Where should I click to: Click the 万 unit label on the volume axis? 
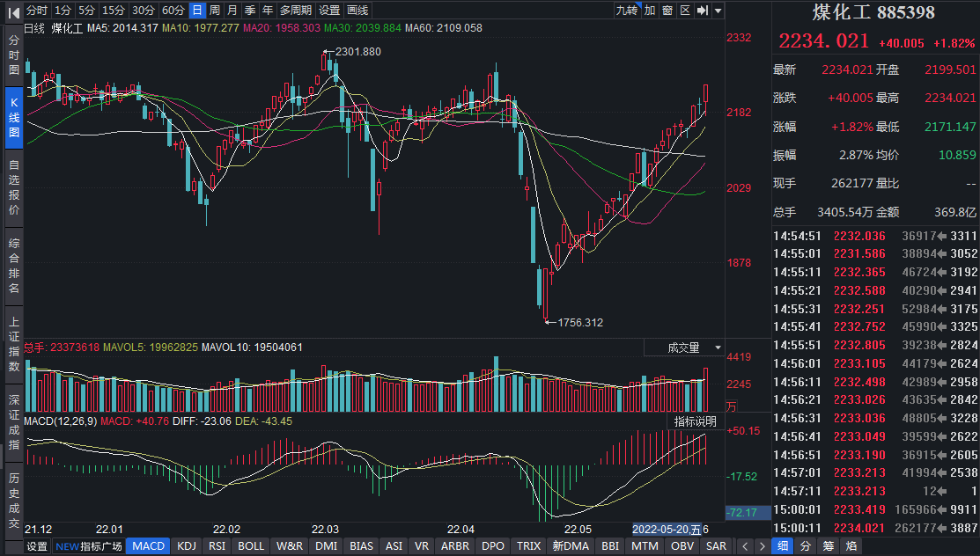(x=730, y=406)
